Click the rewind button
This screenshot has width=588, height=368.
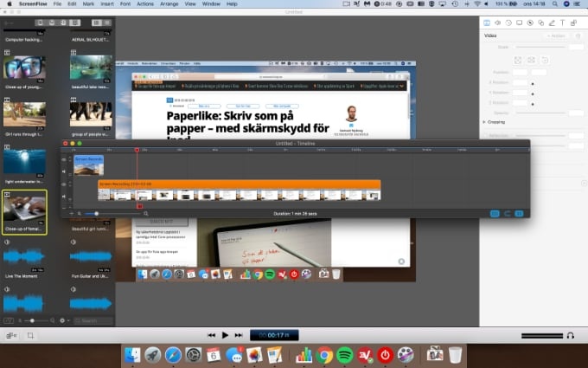click(212, 335)
